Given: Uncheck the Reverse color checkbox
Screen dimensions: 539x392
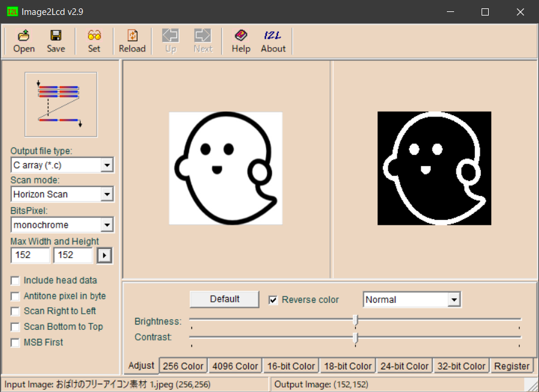Looking at the screenshot, I should coord(273,300).
